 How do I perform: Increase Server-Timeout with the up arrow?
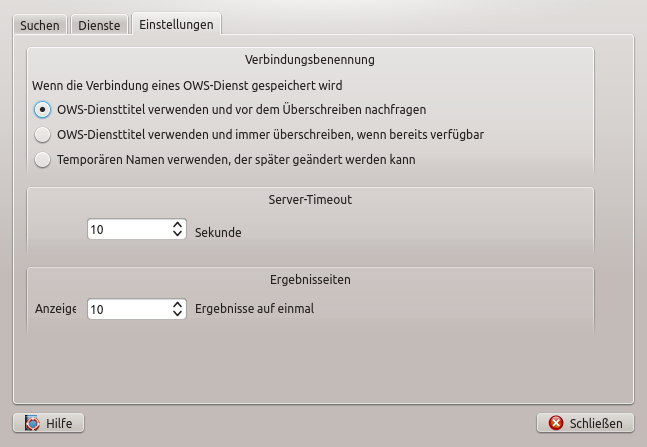pos(178,225)
